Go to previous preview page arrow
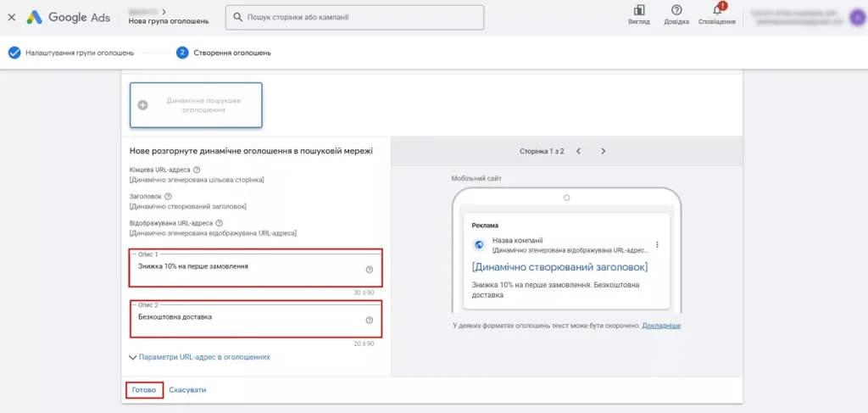This screenshot has height=413, width=868. coord(578,151)
